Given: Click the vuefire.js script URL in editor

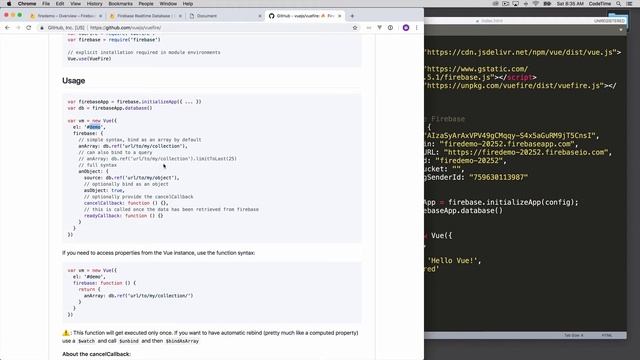Looking at the screenshot, I should tap(515, 86).
